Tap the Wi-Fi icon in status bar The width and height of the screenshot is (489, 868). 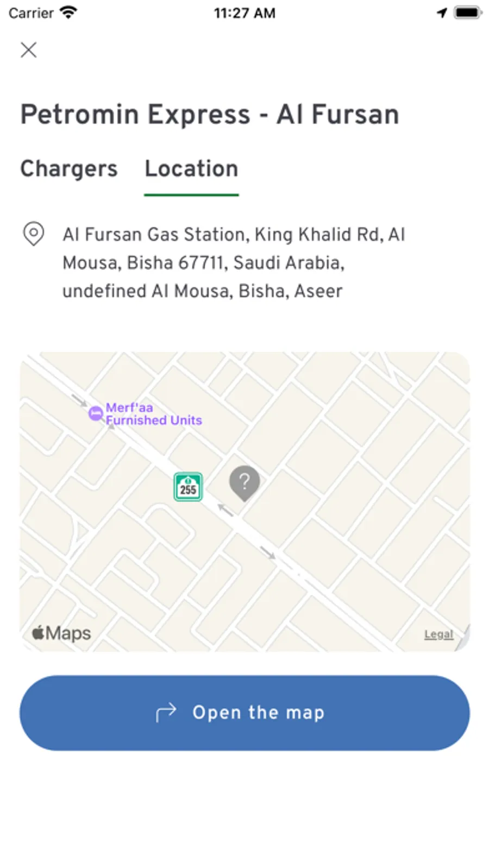tap(68, 12)
